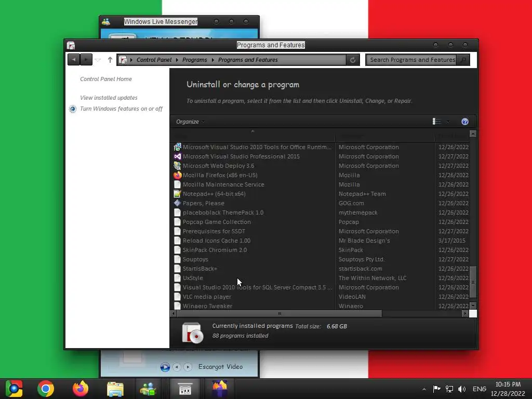Viewport: 532px width, 399px height.
Task: Select Microsoft Visual Studio Professional 2015 icon
Action: tap(177, 156)
